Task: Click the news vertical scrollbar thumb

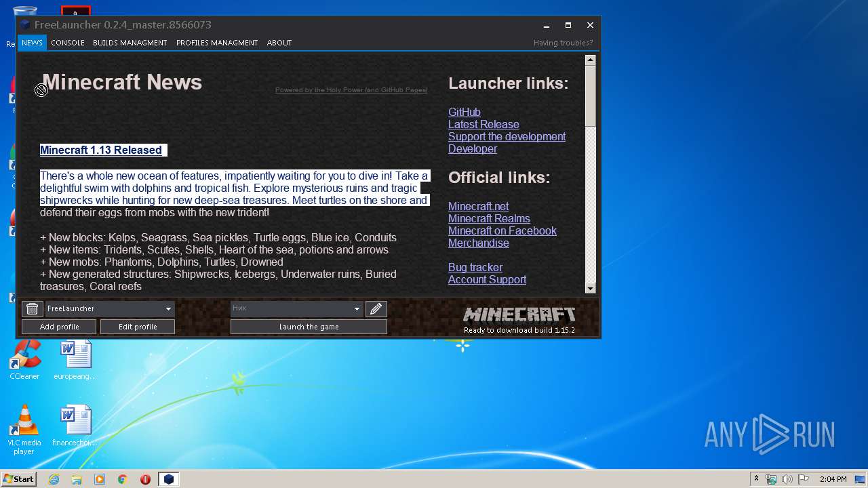Action: click(590, 96)
